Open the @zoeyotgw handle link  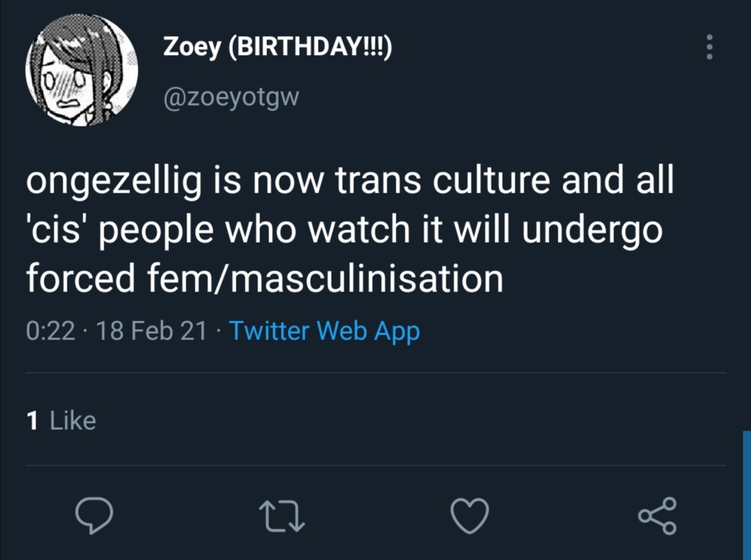coord(230,97)
